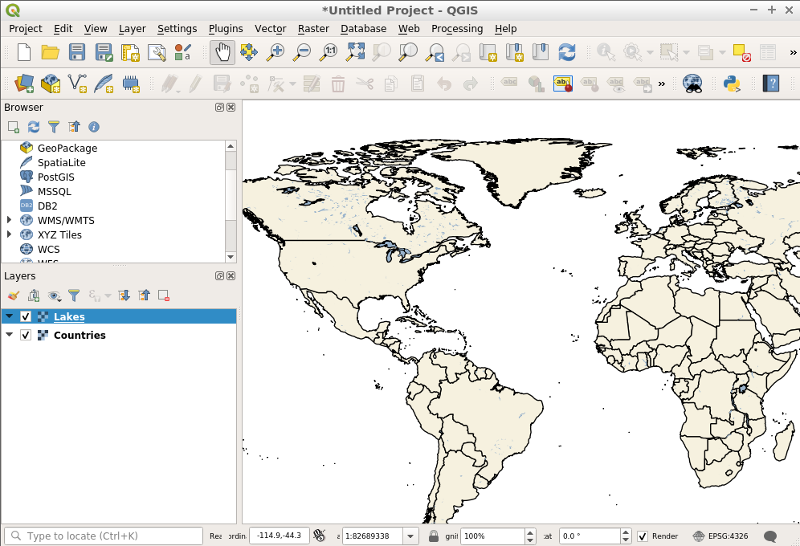This screenshot has width=800, height=546.
Task: Filter the Browser panel
Action: (x=54, y=127)
